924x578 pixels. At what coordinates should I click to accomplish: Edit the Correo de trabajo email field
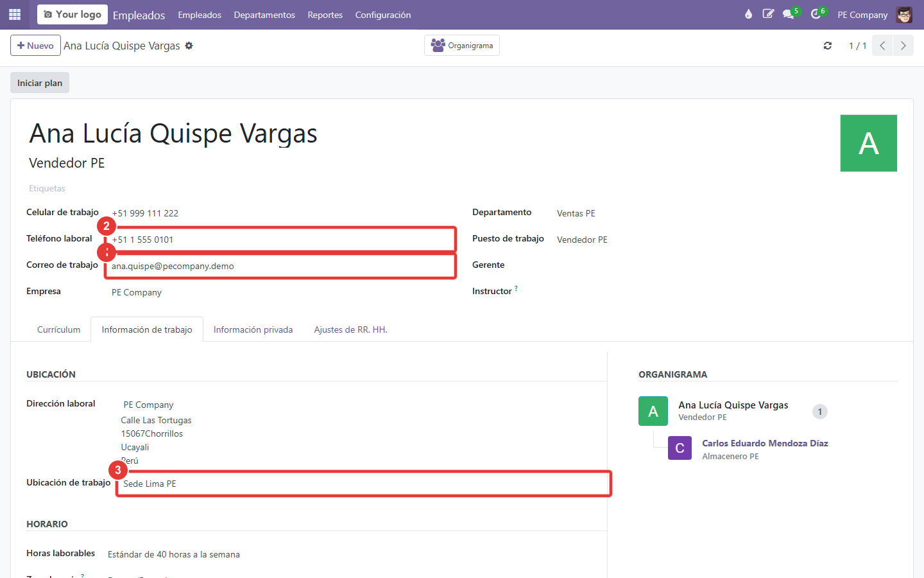282,266
